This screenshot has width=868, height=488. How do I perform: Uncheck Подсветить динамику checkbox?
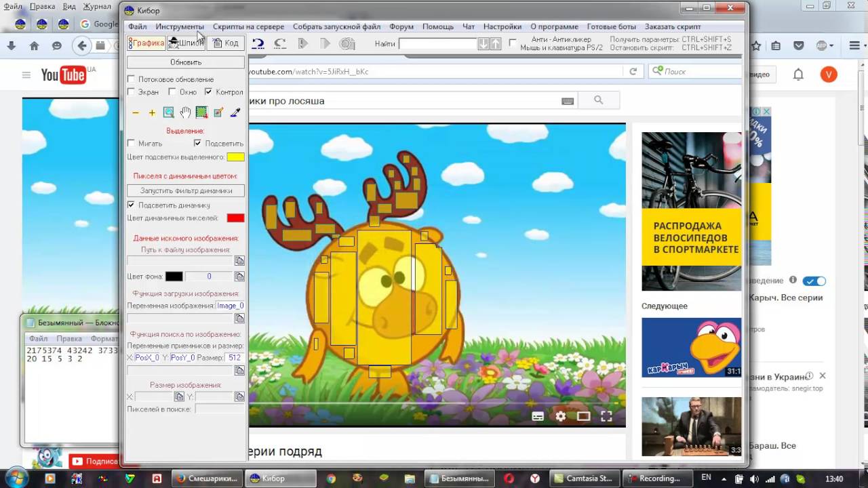coord(131,205)
